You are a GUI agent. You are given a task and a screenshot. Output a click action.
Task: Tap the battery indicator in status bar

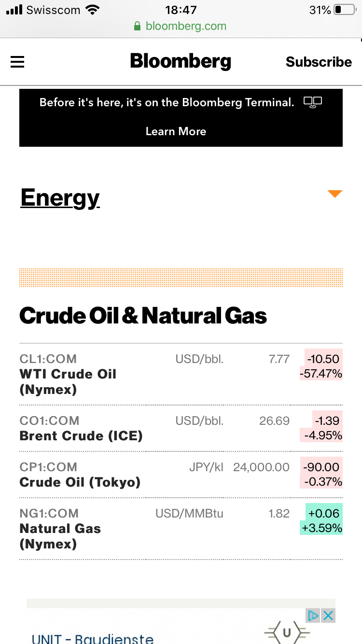click(344, 10)
